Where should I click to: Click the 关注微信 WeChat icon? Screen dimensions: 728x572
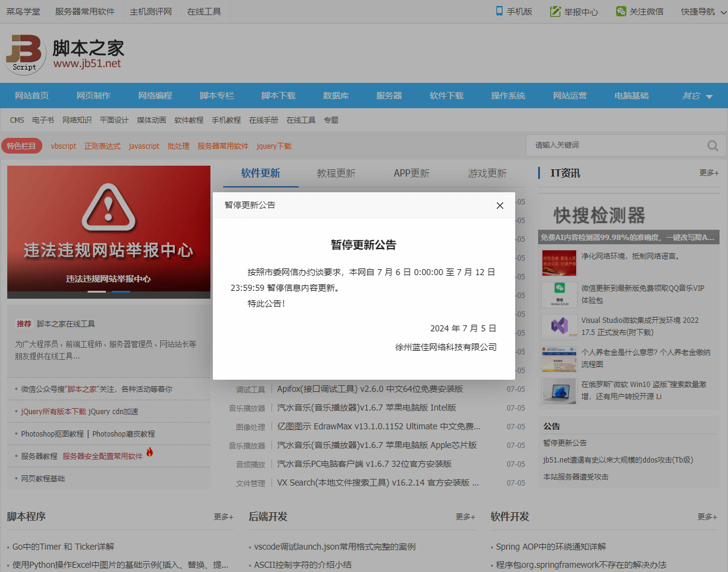click(x=621, y=11)
